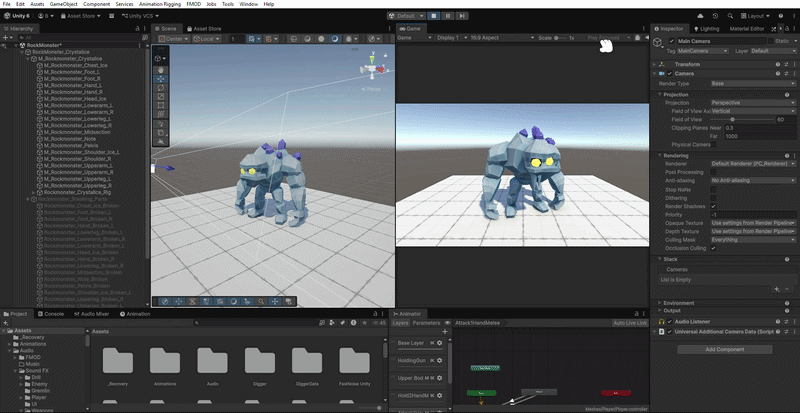Toggle the Stop NaNs checkbox
The image size is (800, 413).
713,189
